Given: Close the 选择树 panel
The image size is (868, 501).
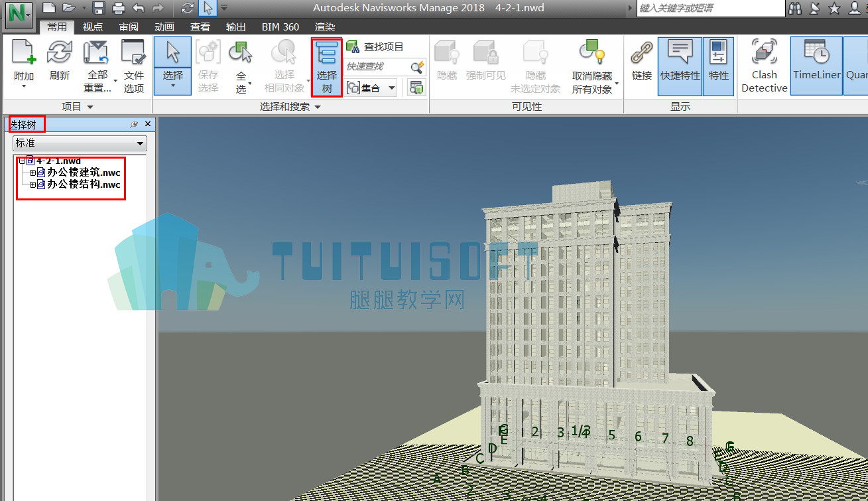Looking at the screenshot, I should click(148, 124).
